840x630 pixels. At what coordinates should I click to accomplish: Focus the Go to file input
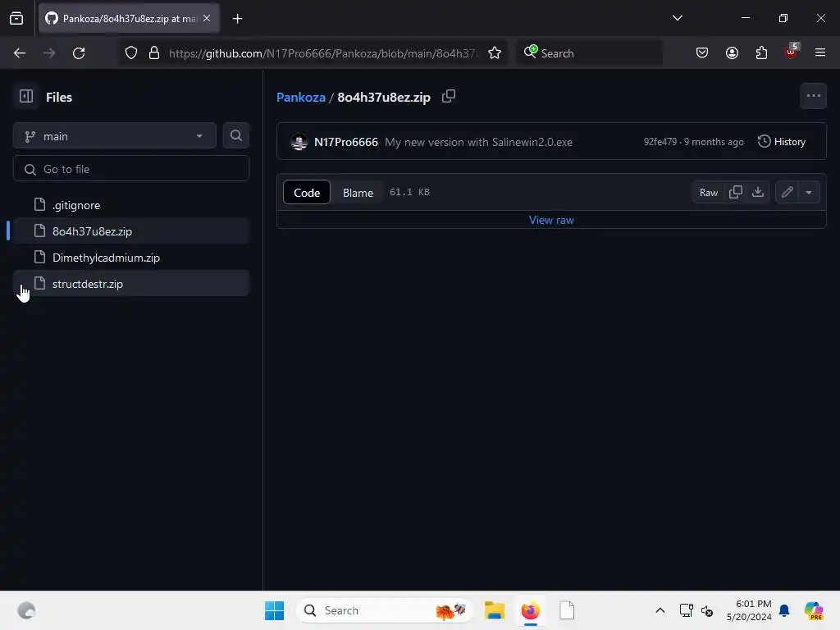coord(131,169)
